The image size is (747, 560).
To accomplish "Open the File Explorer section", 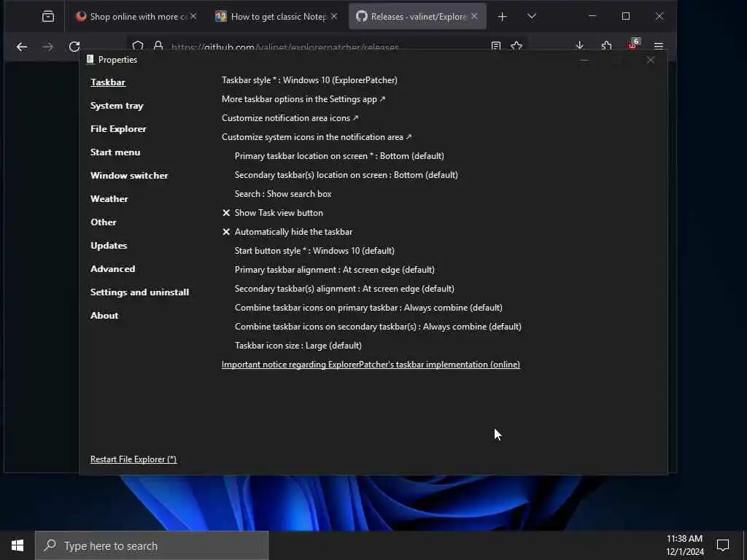I will point(118,128).
